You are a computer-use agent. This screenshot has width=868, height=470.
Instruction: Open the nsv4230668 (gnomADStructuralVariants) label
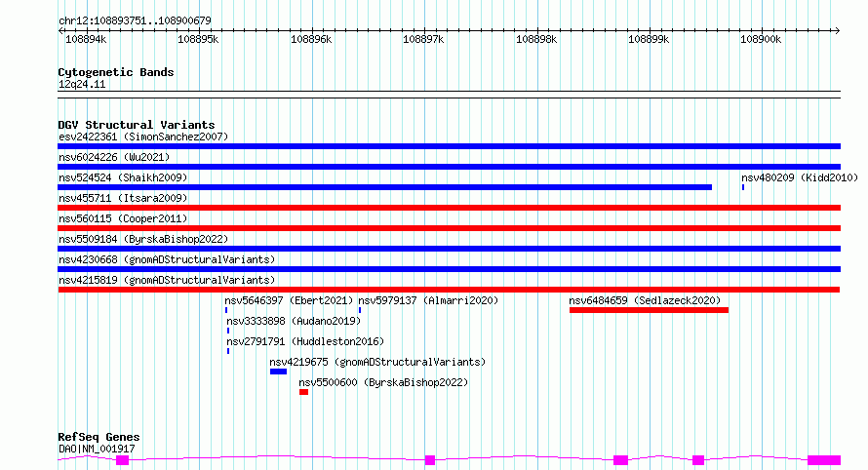click(167, 259)
